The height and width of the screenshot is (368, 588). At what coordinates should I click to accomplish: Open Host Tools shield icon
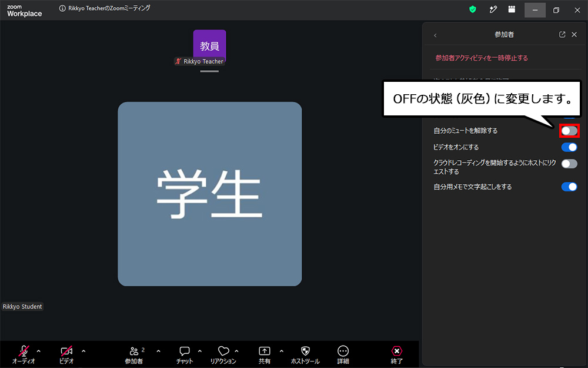[x=305, y=351]
